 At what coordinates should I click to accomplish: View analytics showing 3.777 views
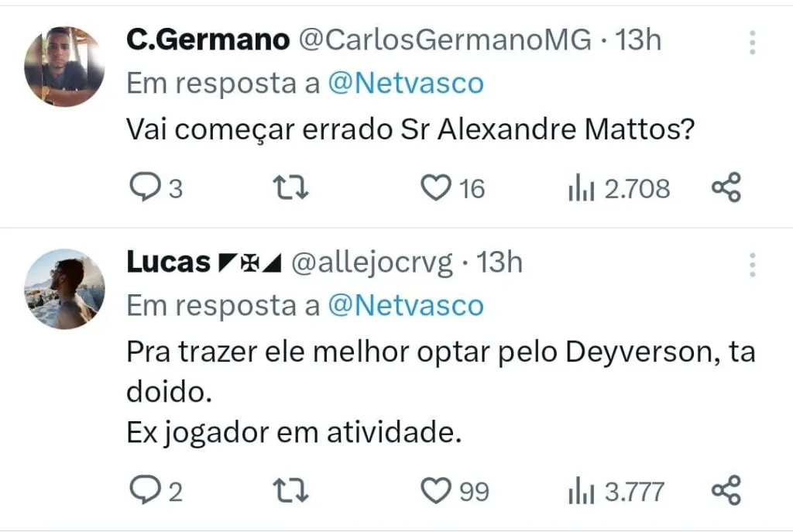coord(581,491)
